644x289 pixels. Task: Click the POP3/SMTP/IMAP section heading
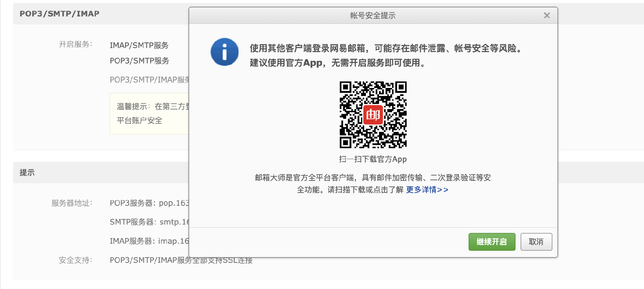tap(59, 14)
